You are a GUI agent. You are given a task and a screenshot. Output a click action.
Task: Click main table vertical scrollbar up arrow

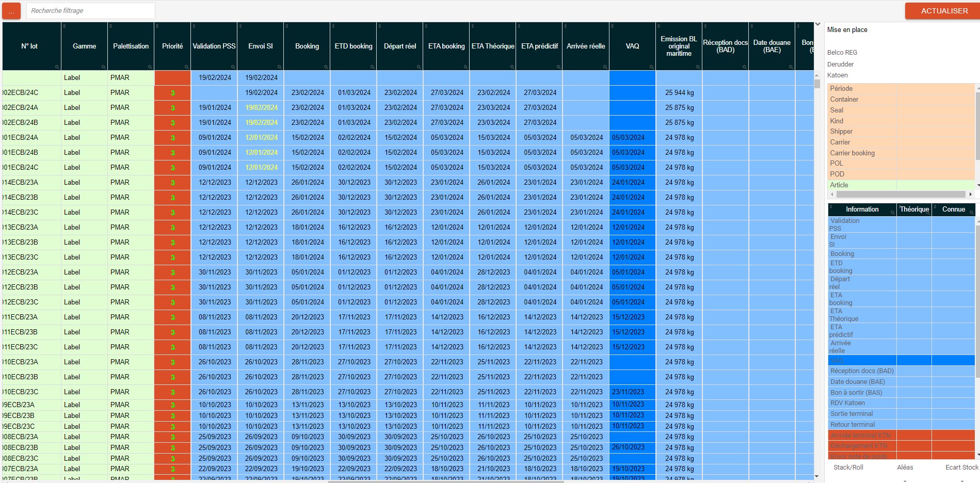(x=817, y=75)
